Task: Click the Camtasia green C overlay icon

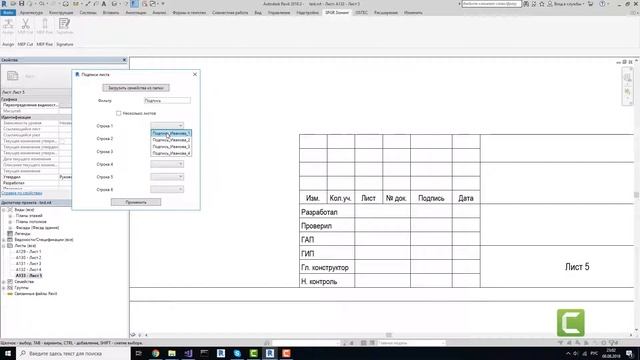Action: (571, 322)
